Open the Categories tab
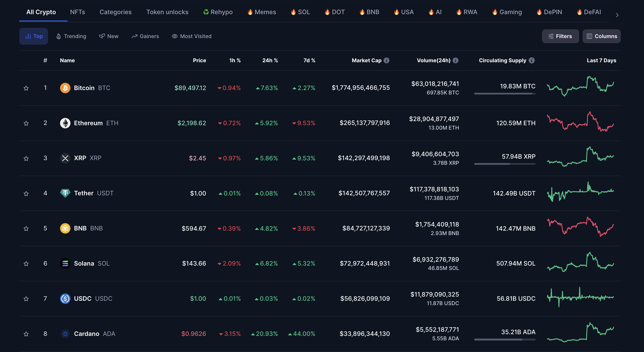 click(x=115, y=12)
